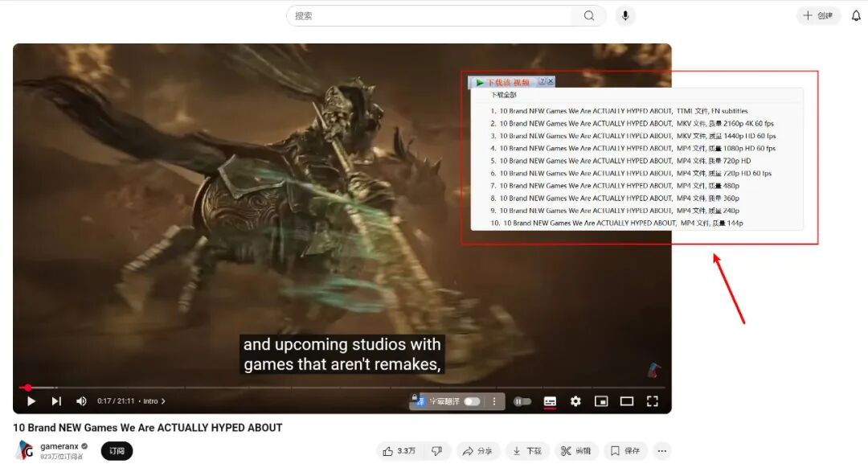Open more actions ellipsis below video
The width and height of the screenshot is (868, 468).
661,451
